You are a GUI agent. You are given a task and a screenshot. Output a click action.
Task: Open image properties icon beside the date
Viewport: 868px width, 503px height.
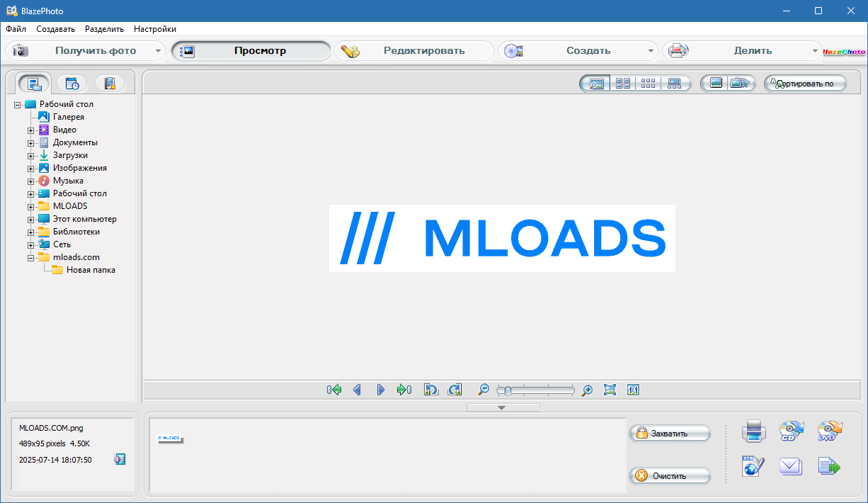pyautogui.click(x=120, y=459)
